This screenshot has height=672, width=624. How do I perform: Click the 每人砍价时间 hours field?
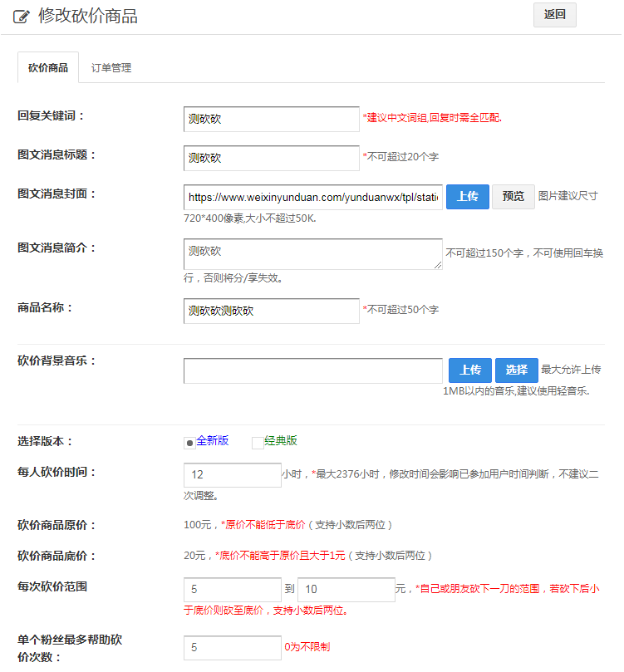233,475
